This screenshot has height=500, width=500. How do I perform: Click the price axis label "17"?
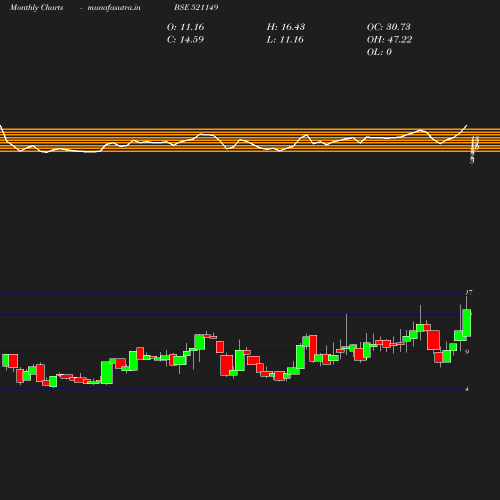469,293
